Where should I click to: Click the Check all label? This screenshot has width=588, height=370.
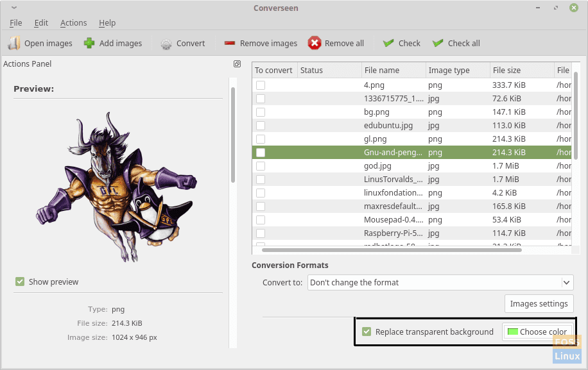pyautogui.click(x=464, y=44)
